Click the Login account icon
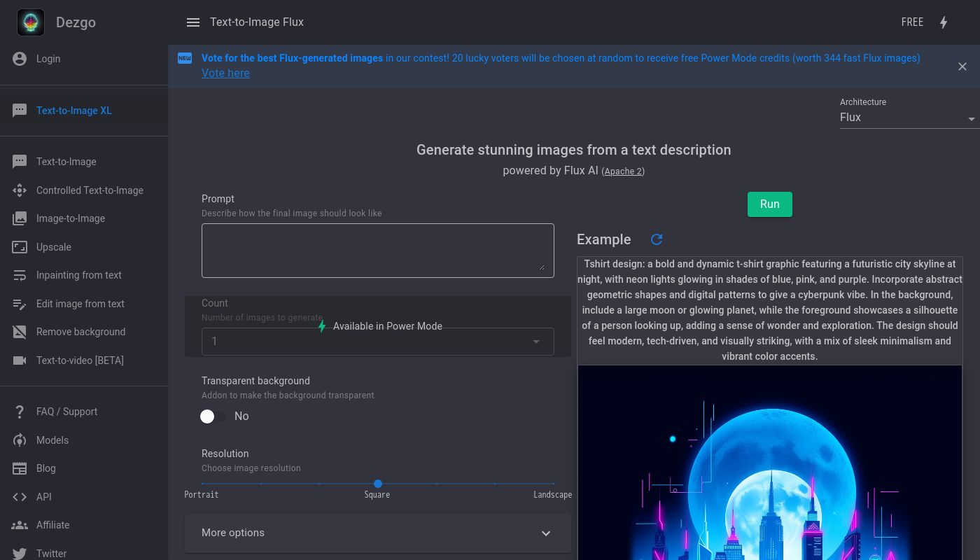This screenshot has width=980, height=560. pyautogui.click(x=20, y=59)
